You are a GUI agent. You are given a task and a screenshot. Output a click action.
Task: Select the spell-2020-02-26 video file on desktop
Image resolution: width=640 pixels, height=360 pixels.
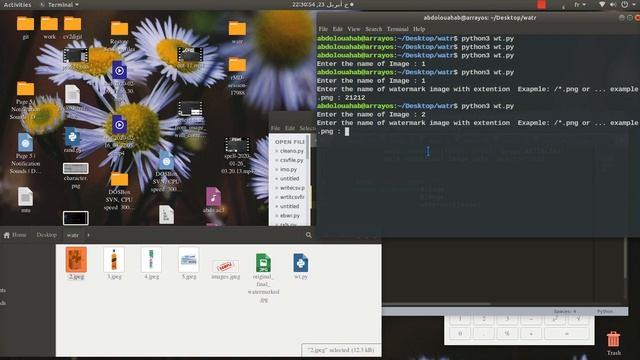coord(237,145)
